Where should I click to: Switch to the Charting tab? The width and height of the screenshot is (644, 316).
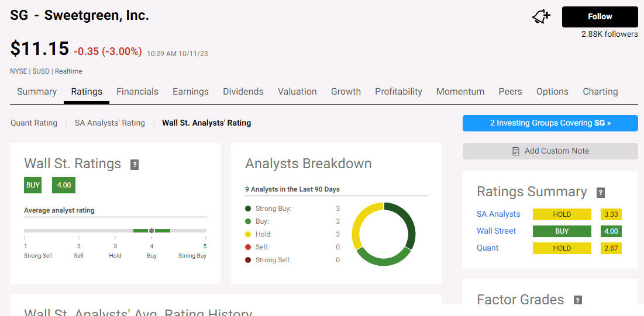[600, 92]
